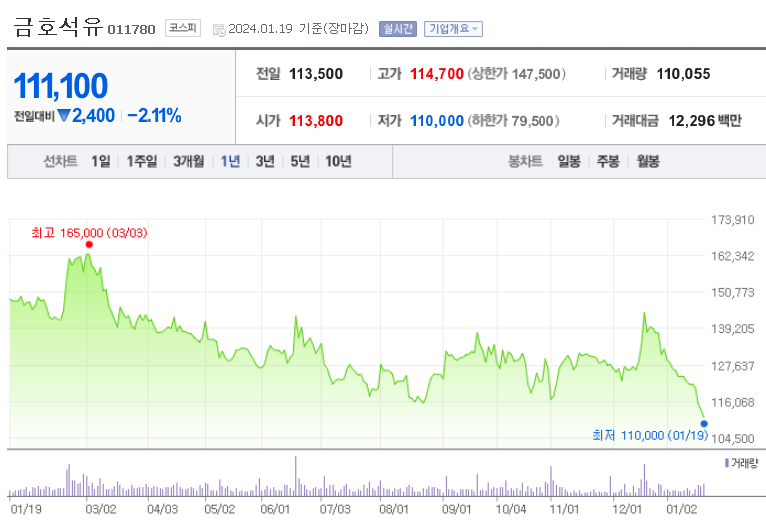Click the 06/01 x-axis date label
Viewport: 766px width, 532px height.
click(275, 509)
